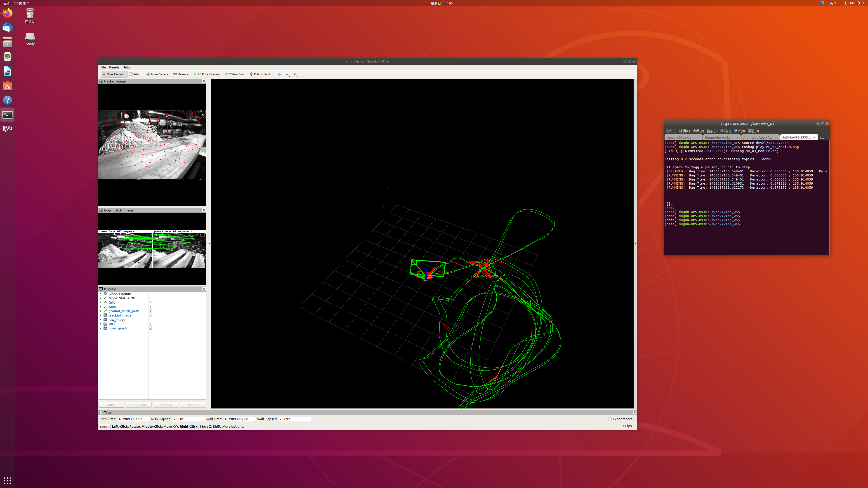The image size is (868, 488).
Task: Activate the Focus Camera tool
Action: [157, 74]
